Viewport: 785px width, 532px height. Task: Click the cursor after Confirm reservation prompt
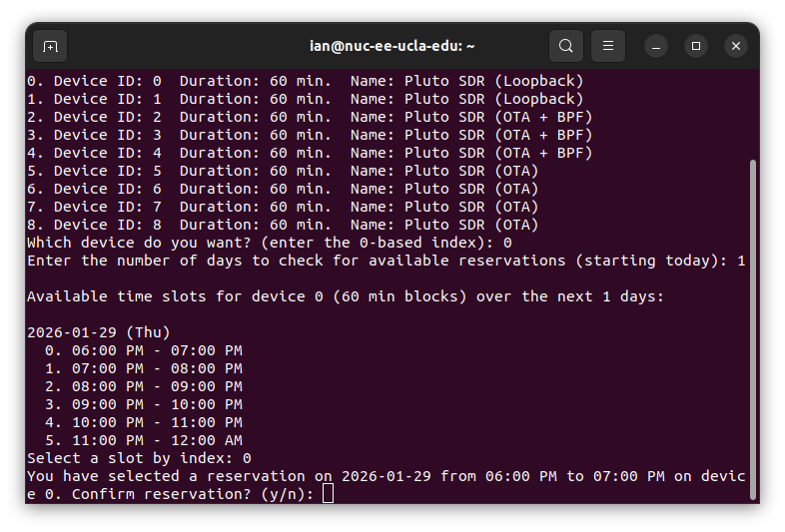click(329, 494)
